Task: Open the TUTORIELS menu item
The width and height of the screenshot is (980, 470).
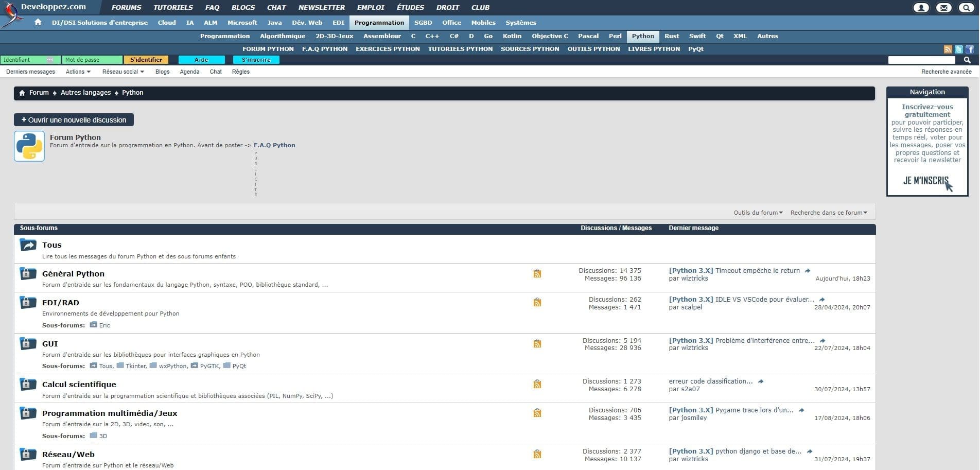Action: click(x=173, y=7)
